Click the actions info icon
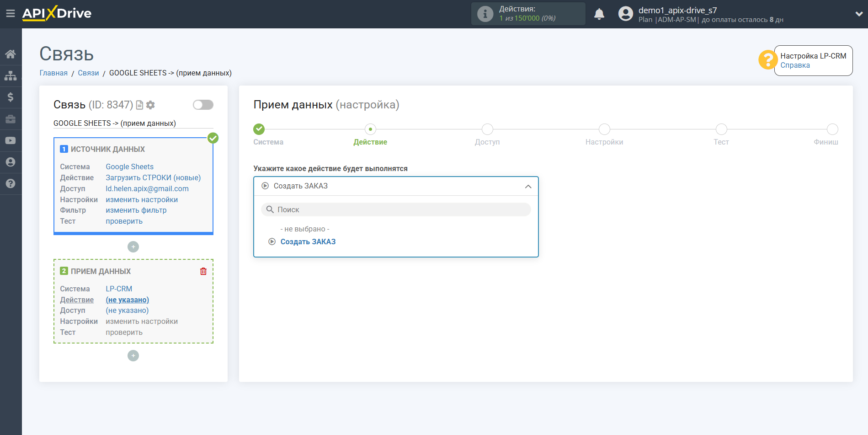Image resolution: width=868 pixels, height=435 pixels. [485, 14]
